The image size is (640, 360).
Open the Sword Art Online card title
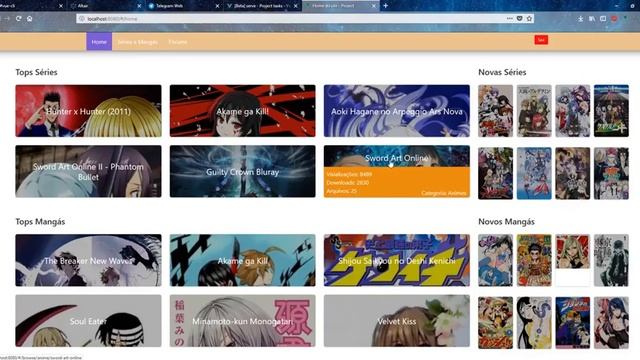coord(397,158)
